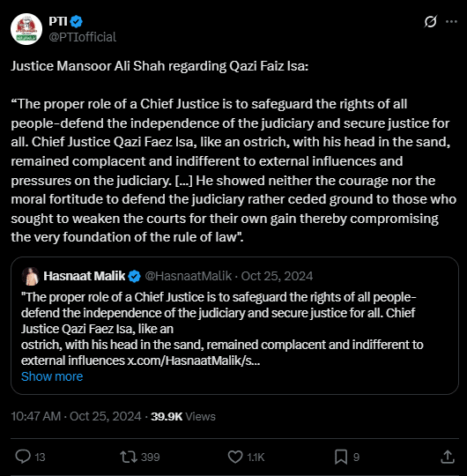The height and width of the screenshot is (476, 467).
Task: Open the @PTIofficial handle link
Action: point(83,37)
